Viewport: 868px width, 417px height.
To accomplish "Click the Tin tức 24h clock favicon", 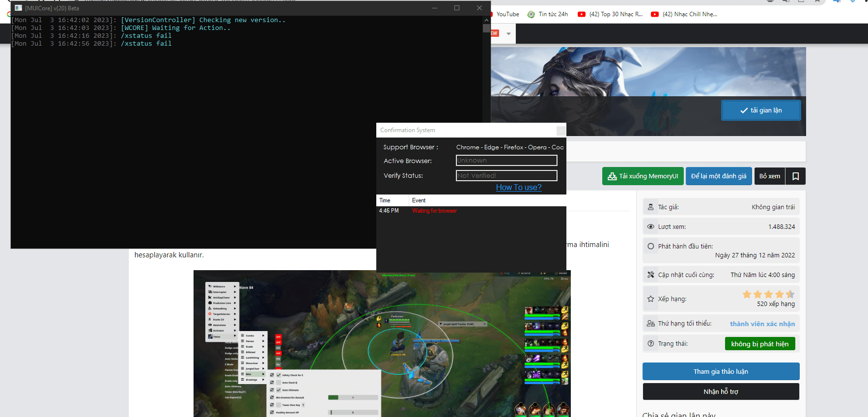I will (531, 14).
